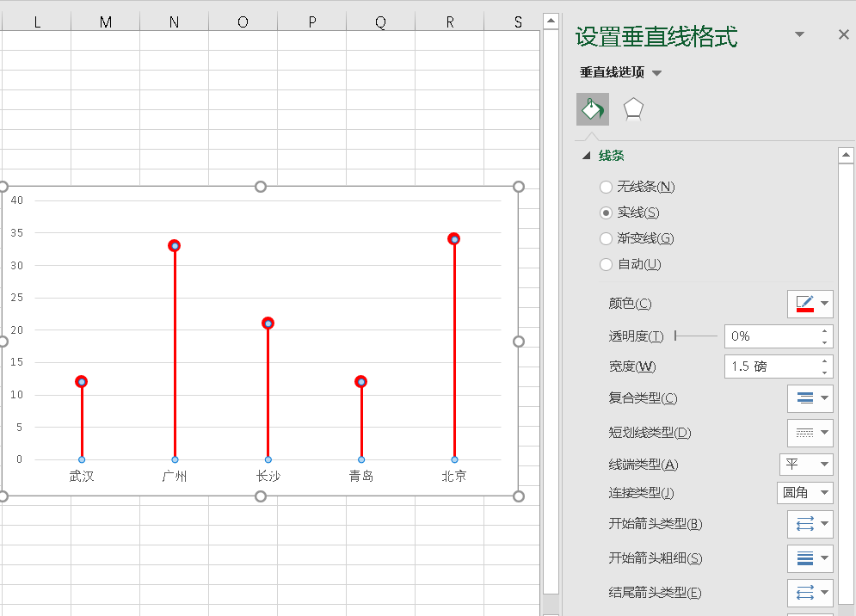Open the 复合类型 compound type dropdown
This screenshot has height=616, width=856.
[810, 398]
